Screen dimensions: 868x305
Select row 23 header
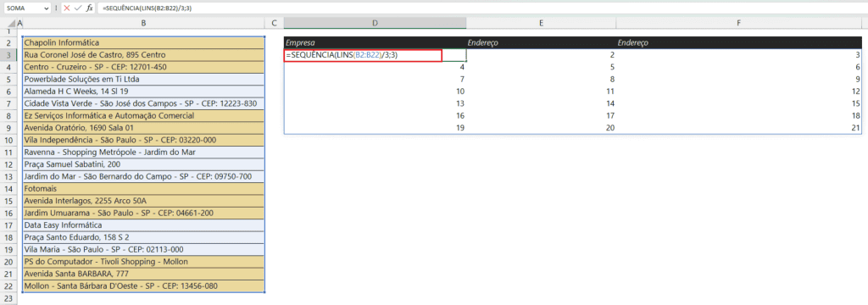(x=8, y=298)
